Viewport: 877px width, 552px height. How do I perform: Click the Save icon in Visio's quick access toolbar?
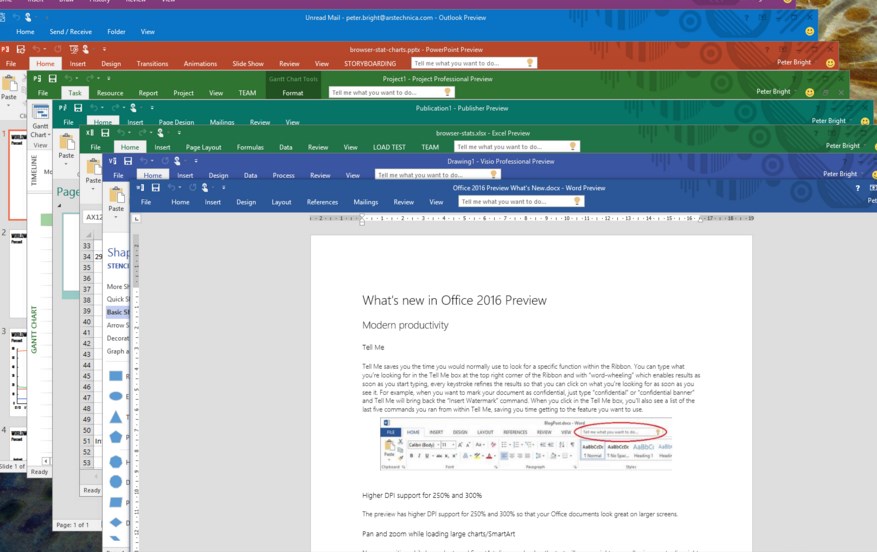(x=128, y=161)
